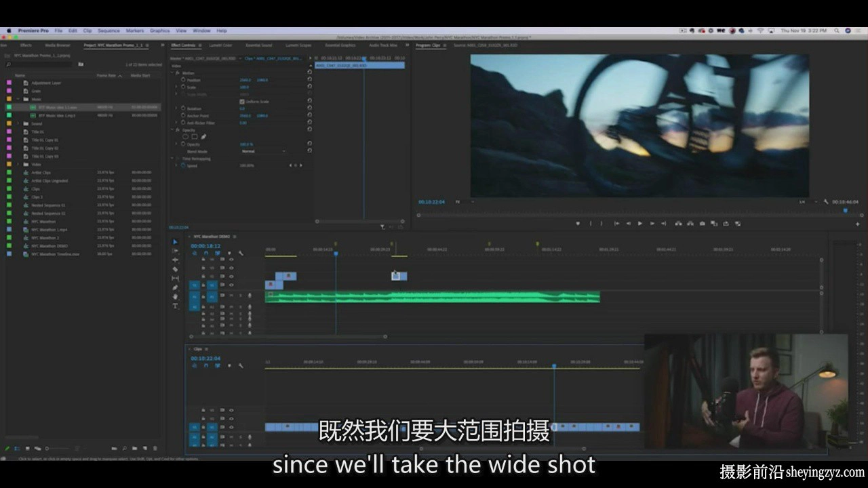Open macOS Spotlight search icon
868x488 pixels.
(x=837, y=30)
